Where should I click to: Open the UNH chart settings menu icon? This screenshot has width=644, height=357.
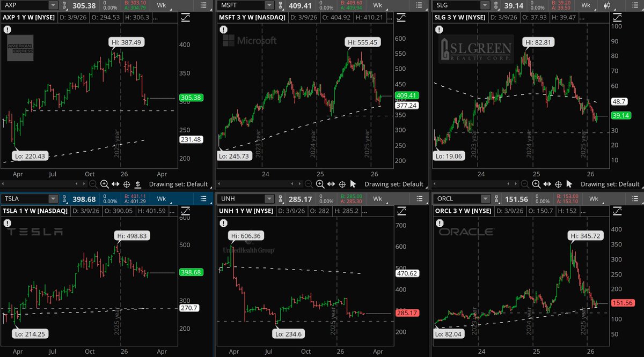(x=419, y=199)
